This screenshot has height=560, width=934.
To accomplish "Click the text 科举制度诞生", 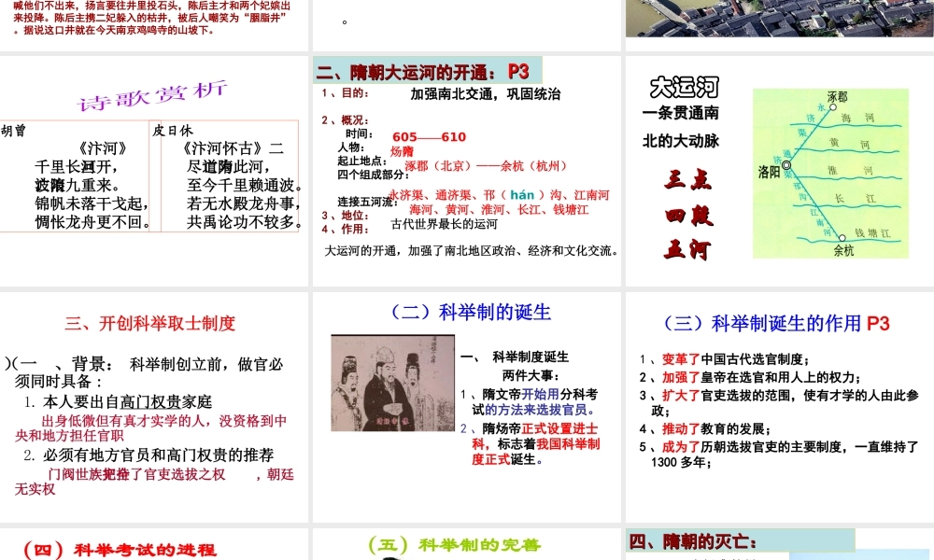I will tap(531, 357).
